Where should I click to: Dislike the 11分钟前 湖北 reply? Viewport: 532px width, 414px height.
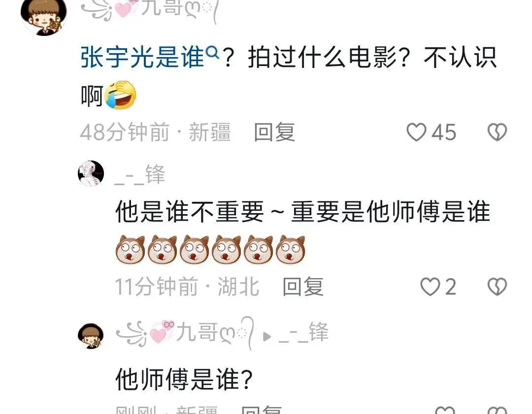497,287
